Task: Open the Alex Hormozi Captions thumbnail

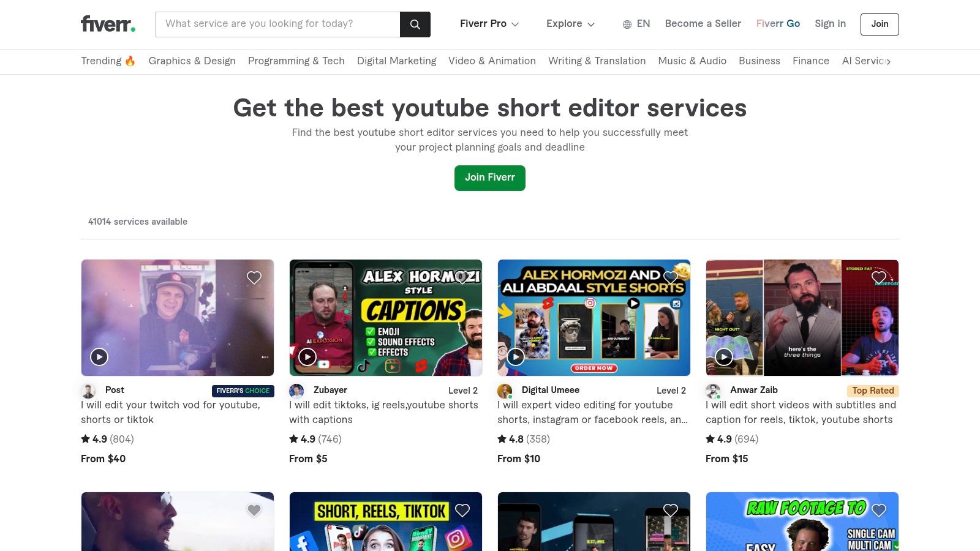Action: (x=386, y=318)
